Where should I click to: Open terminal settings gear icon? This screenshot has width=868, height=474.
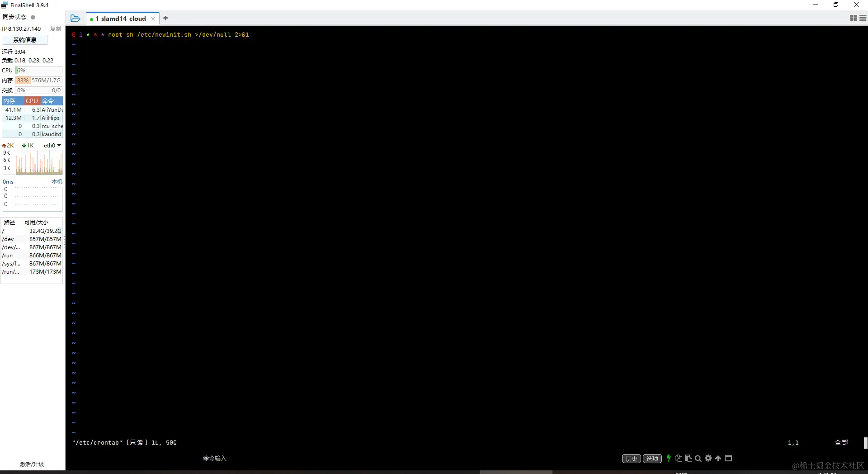click(x=708, y=458)
